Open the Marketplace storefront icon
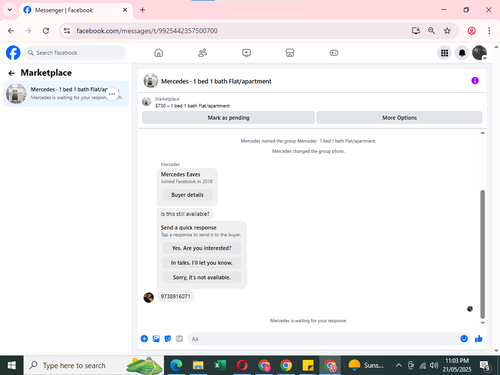Viewport: 500px width, 375px height. tap(290, 53)
